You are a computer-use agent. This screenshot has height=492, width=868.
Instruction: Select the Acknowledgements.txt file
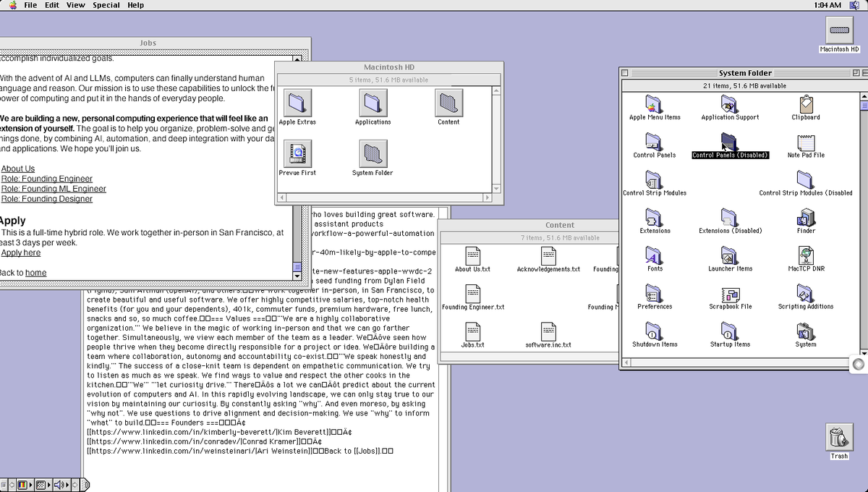coord(548,255)
